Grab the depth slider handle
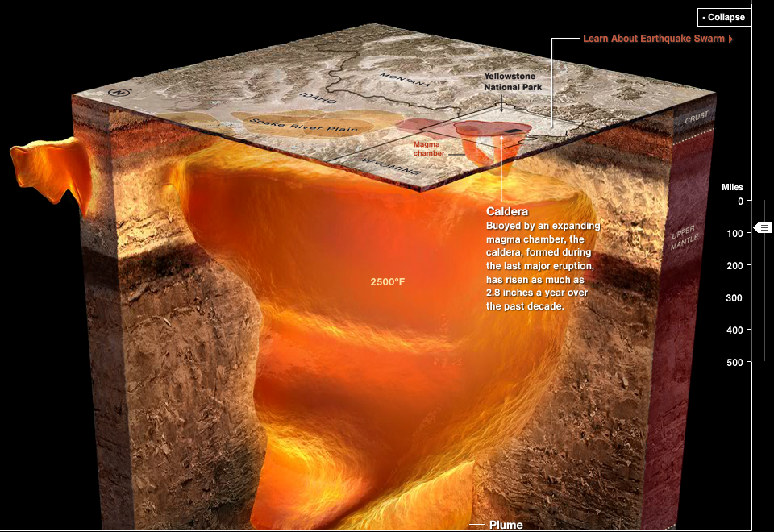The height and width of the screenshot is (532, 774). (762, 229)
